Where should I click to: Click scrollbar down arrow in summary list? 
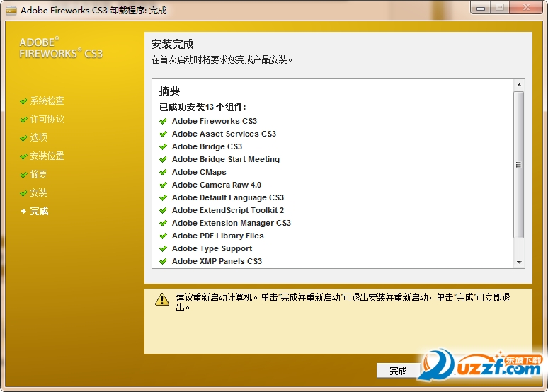[519, 262]
